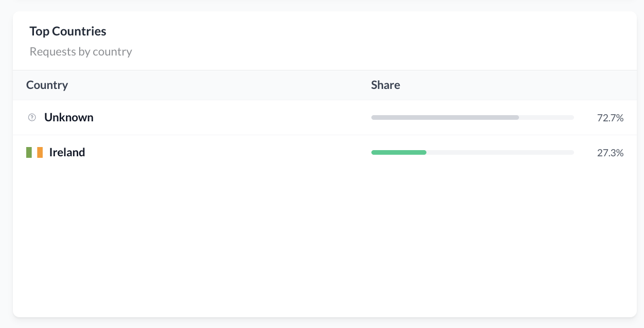Click the Country column header

47,85
